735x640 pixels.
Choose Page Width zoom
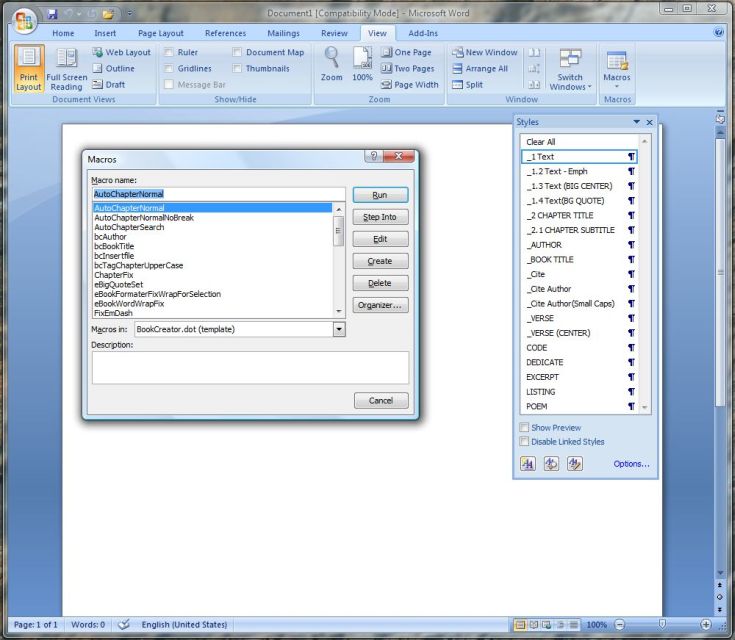coord(410,84)
